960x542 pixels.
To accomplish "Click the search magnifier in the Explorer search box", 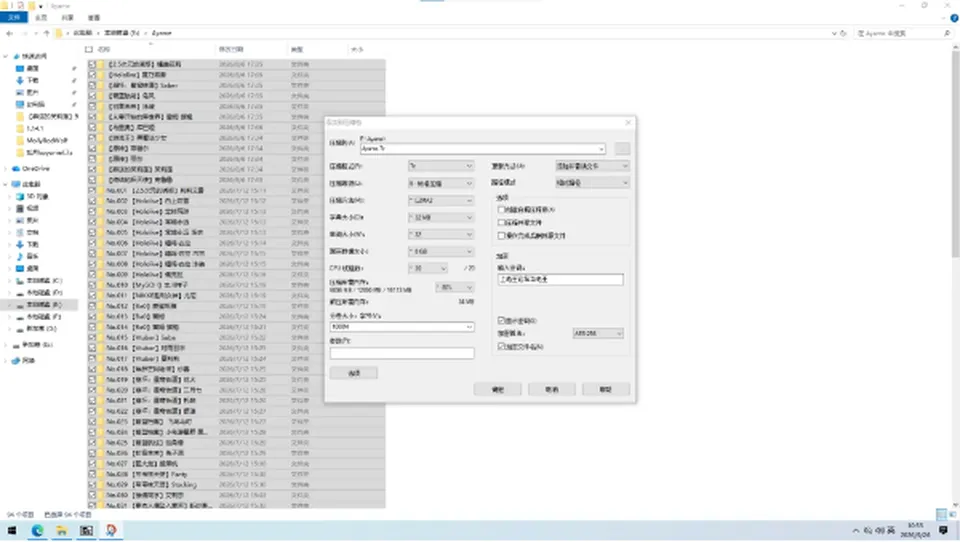I will [947, 33].
